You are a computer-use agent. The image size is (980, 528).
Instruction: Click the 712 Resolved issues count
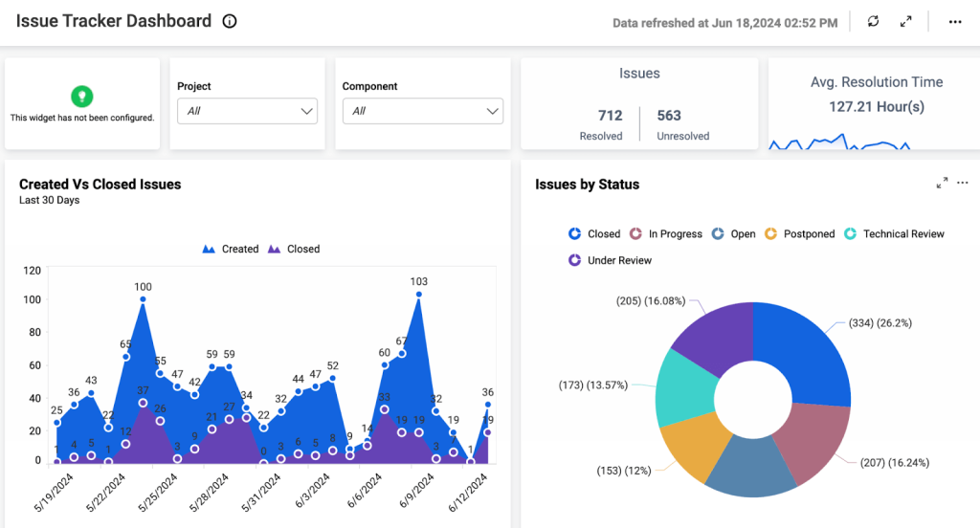(x=610, y=116)
